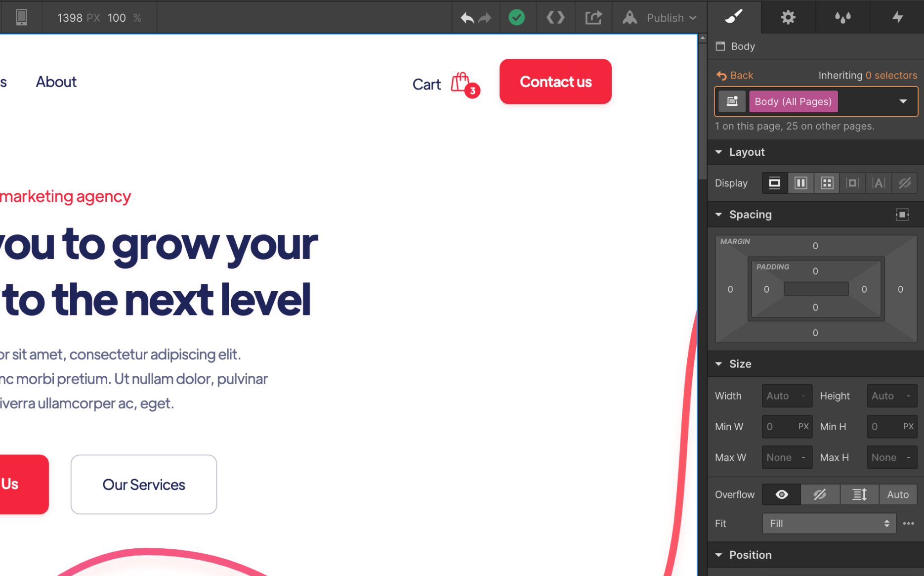924x576 pixels.
Task: Open the Style panel with the paintbrush icon
Action: (x=734, y=17)
